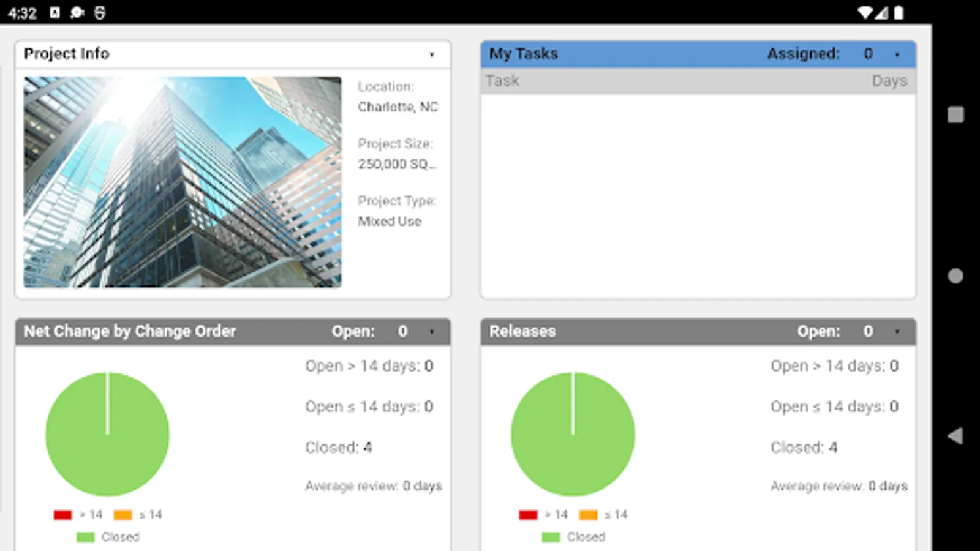
Task: Open the Releases panel dropdown arrow
Action: pyautogui.click(x=897, y=332)
